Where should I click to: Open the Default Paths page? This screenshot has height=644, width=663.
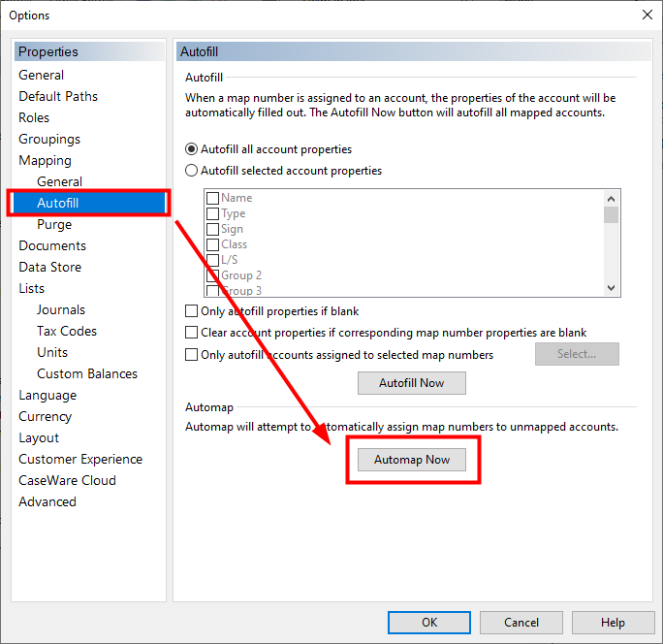coord(58,96)
